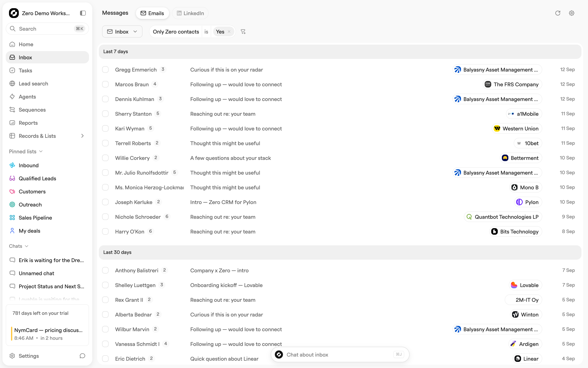588x368 pixels.
Task: Open Harry O'Kon email thread
Action: click(x=340, y=231)
